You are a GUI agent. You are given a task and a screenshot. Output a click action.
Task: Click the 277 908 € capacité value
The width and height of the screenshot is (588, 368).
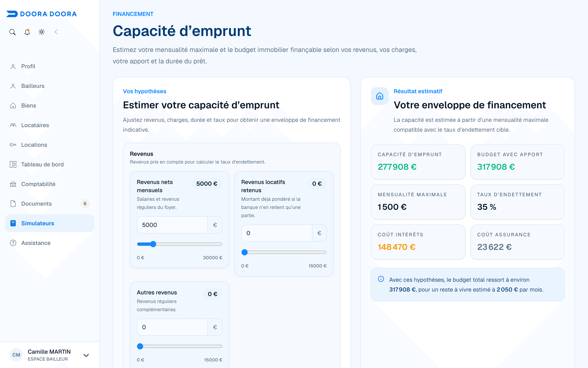click(397, 167)
